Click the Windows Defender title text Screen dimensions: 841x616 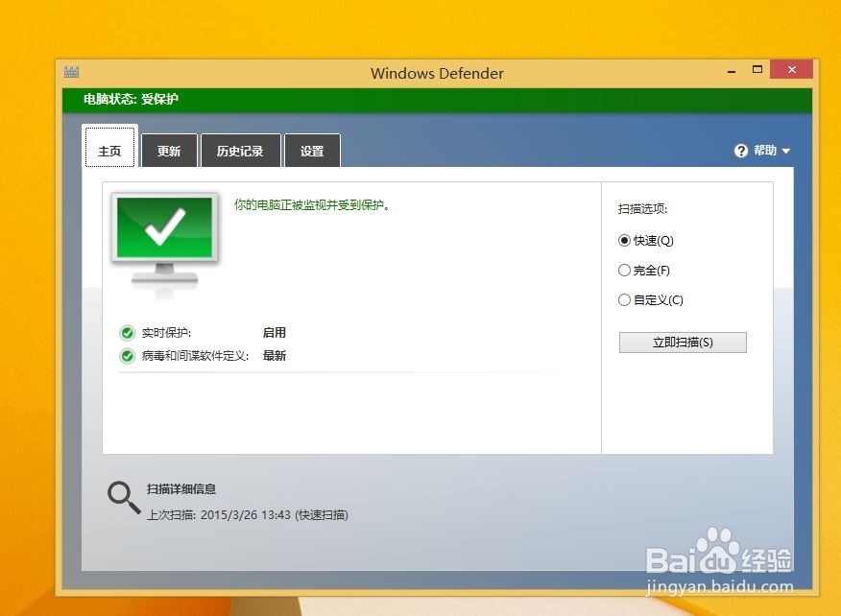tap(437, 74)
